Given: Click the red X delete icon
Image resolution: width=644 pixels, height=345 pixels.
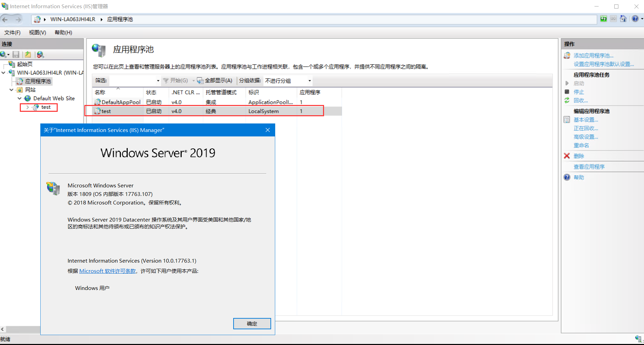Looking at the screenshot, I should [567, 156].
